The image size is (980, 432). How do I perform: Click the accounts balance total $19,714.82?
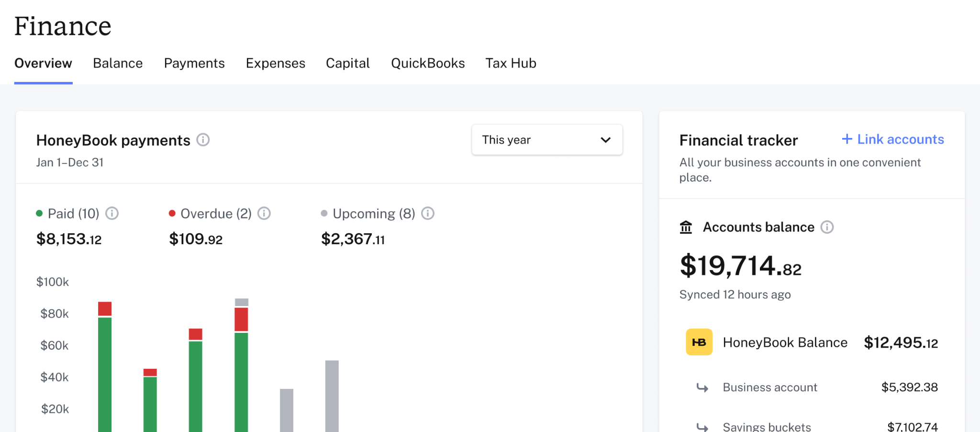coord(740,266)
